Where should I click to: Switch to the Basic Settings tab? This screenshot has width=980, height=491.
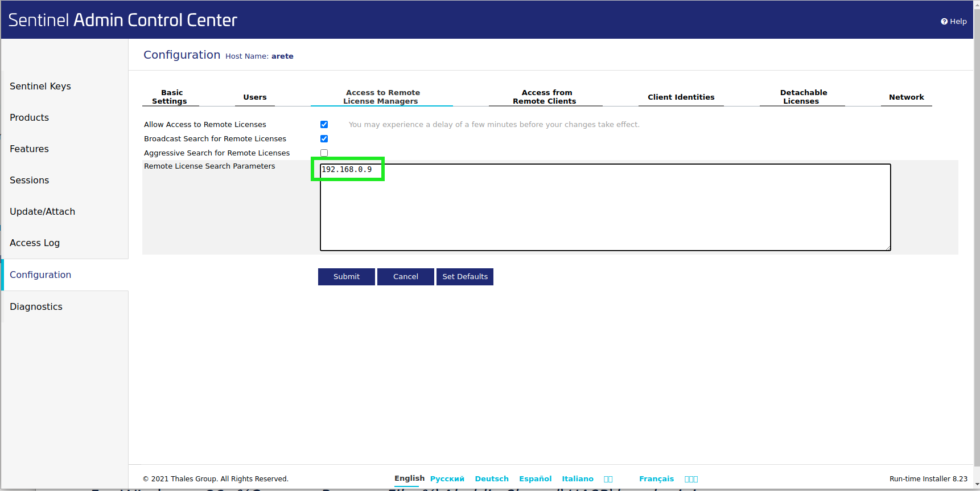170,97
